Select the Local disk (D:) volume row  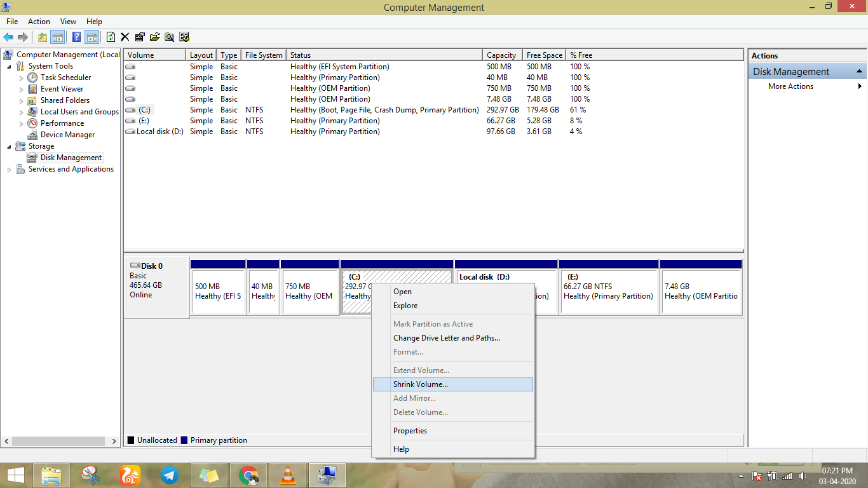(x=433, y=132)
